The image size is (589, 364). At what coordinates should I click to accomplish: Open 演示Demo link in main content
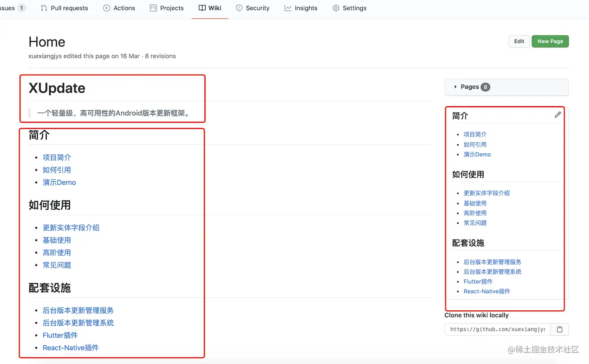point(59,182)
